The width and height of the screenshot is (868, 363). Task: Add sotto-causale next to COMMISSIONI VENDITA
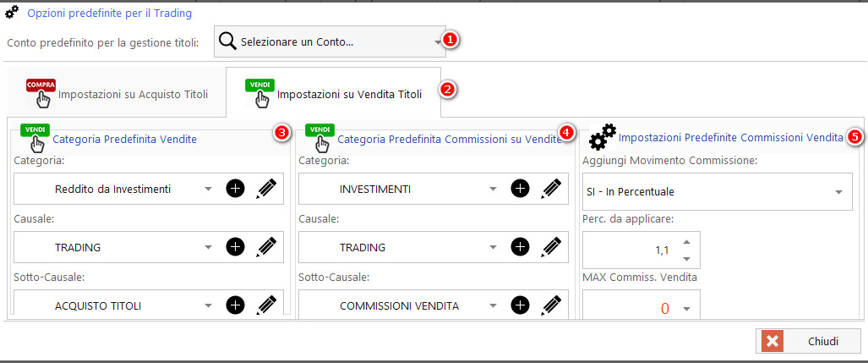point(520,305)
